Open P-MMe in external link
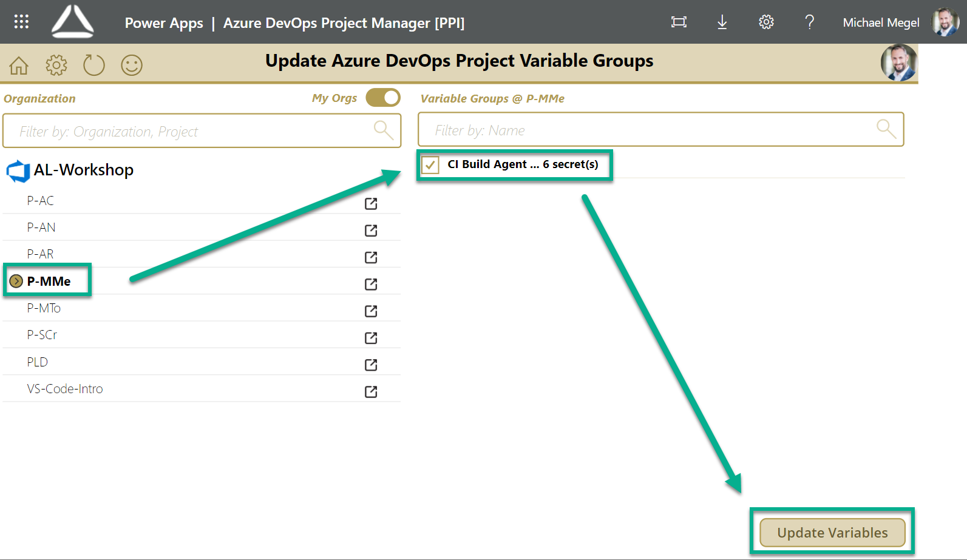 pyautogui.click(x=371, y=284)
